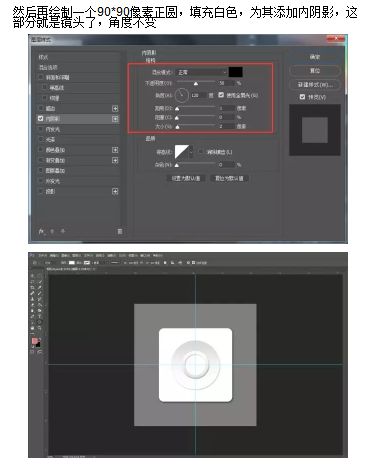Toggle the 预览(V) checkbox
The width and height of the screenshot is (371, 458).
[x=302, y=97]
